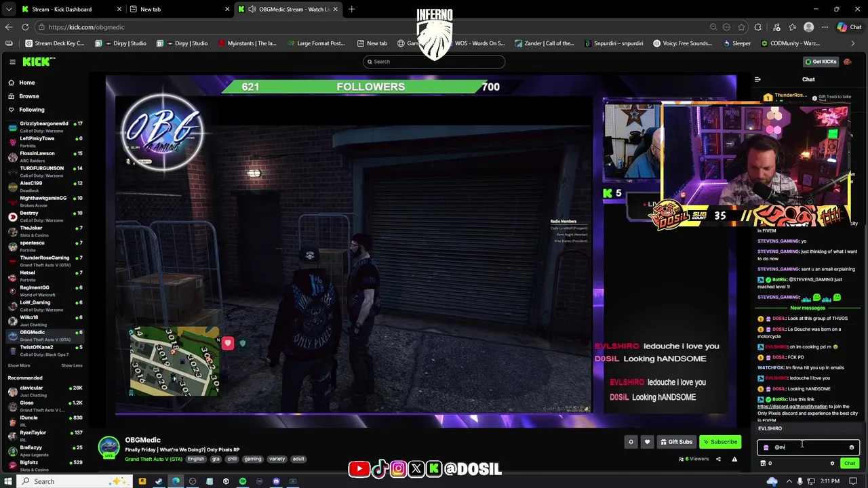
Task: Click the Kick search field
Action: coord(434,62)
